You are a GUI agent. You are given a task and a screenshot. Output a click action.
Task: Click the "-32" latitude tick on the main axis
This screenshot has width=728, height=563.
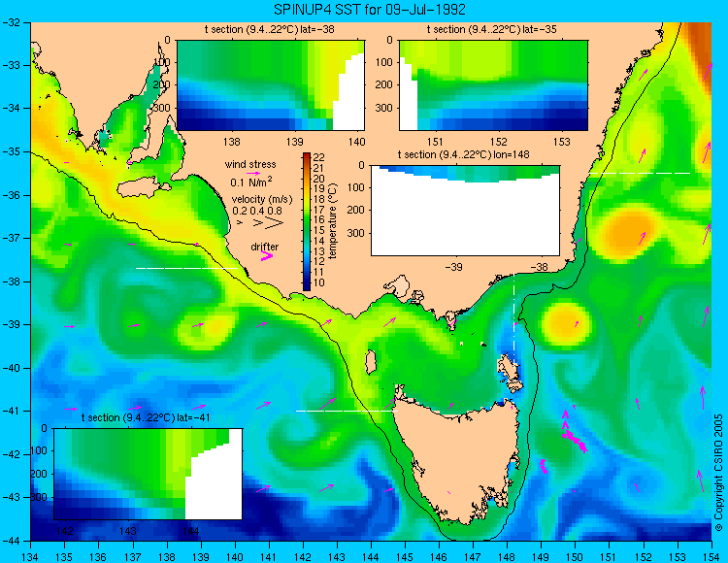point(13,22)
